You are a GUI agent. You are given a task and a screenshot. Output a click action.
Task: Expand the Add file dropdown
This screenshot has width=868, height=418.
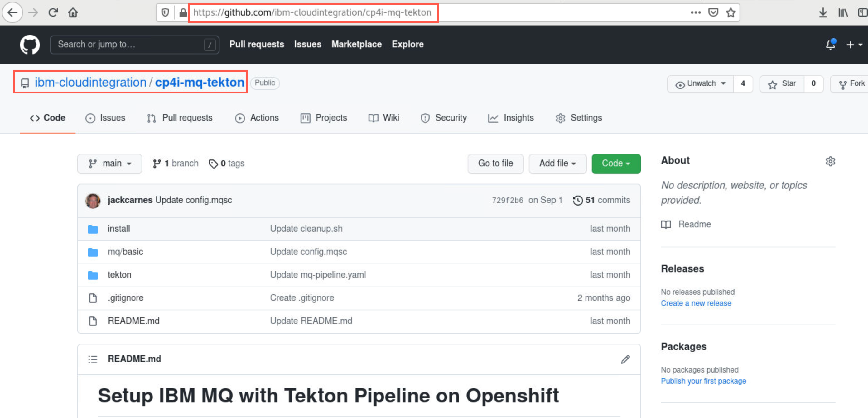(x=557, y=164)
